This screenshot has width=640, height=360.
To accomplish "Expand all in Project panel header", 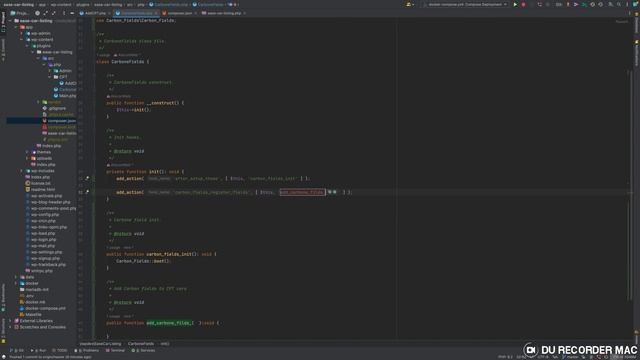I will click(45, 13).
